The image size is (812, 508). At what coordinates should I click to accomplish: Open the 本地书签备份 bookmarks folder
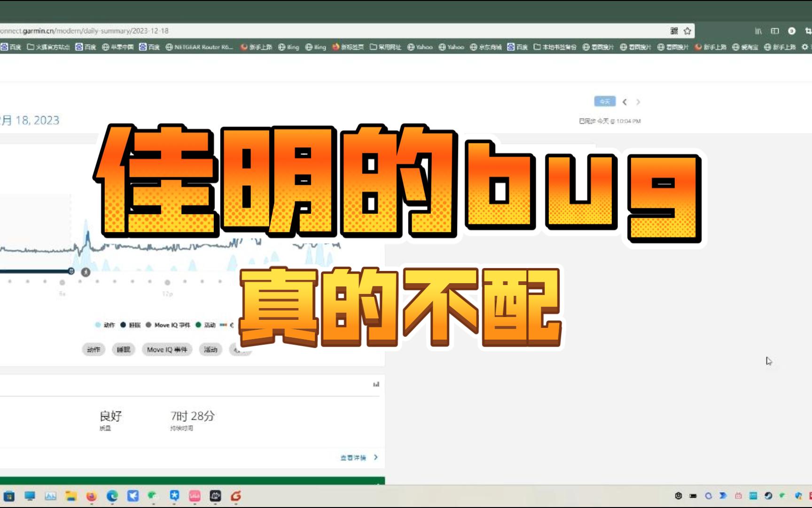555,47
